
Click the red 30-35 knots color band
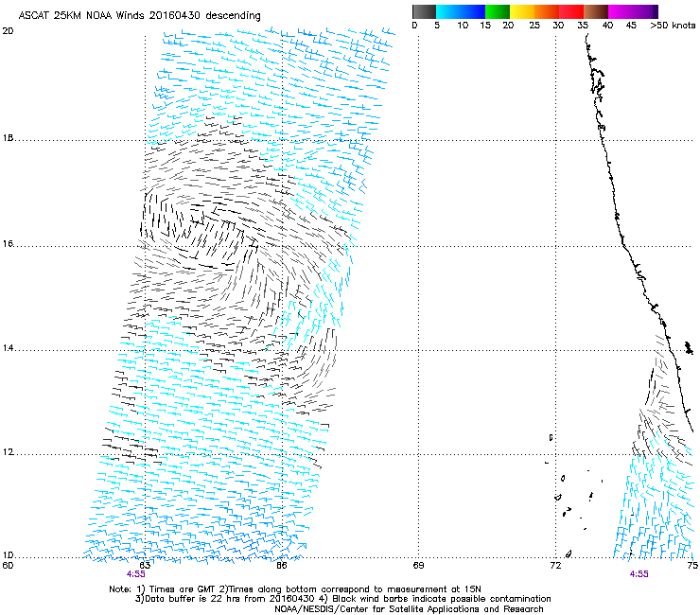pyautogui.click(x=571, y=11)
